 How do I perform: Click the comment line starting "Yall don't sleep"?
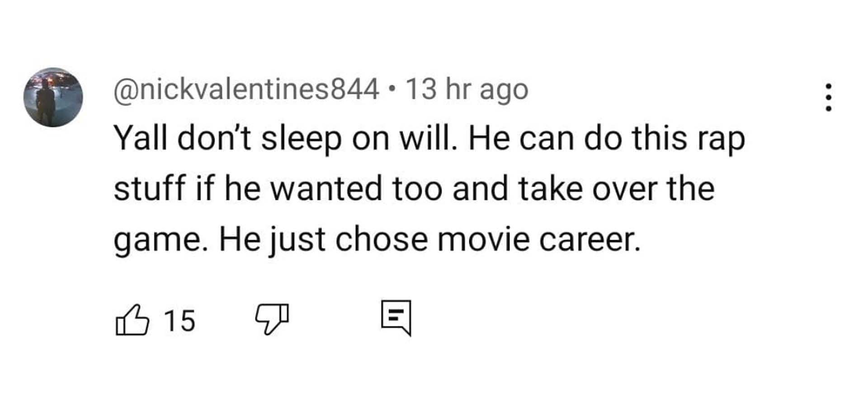coord(429,138)
